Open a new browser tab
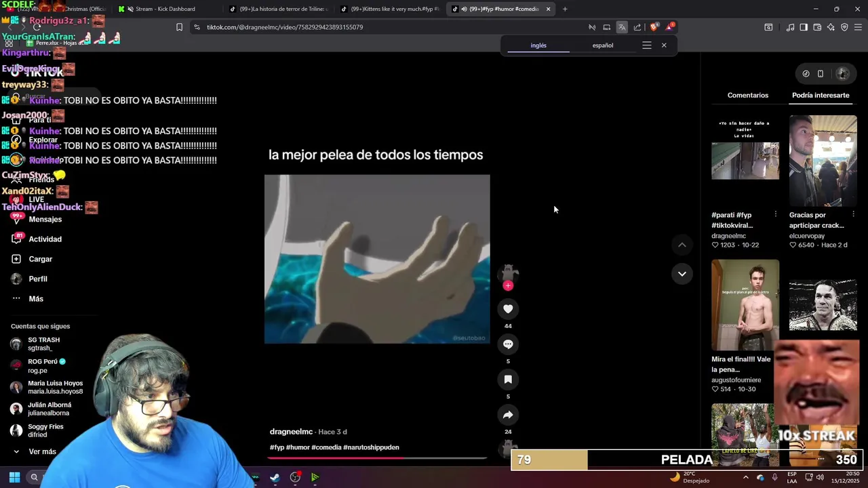Screen dimensions: 868x488 coord(565,9)
